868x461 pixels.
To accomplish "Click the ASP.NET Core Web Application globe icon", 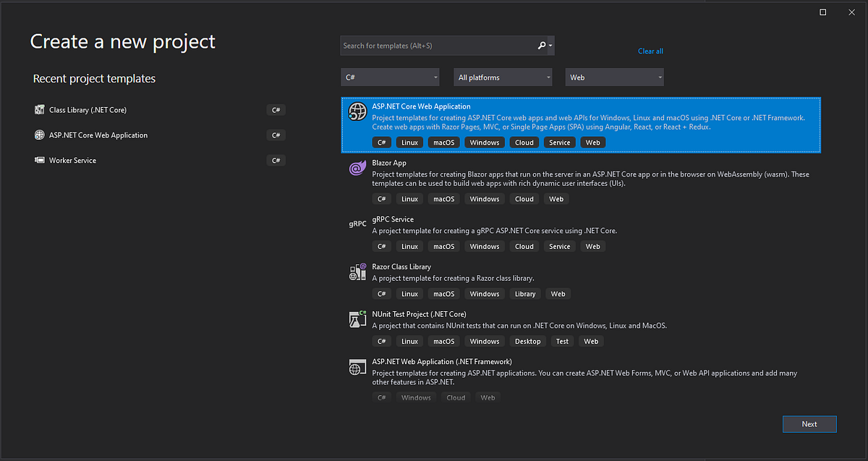I will [x=357, y=111].
